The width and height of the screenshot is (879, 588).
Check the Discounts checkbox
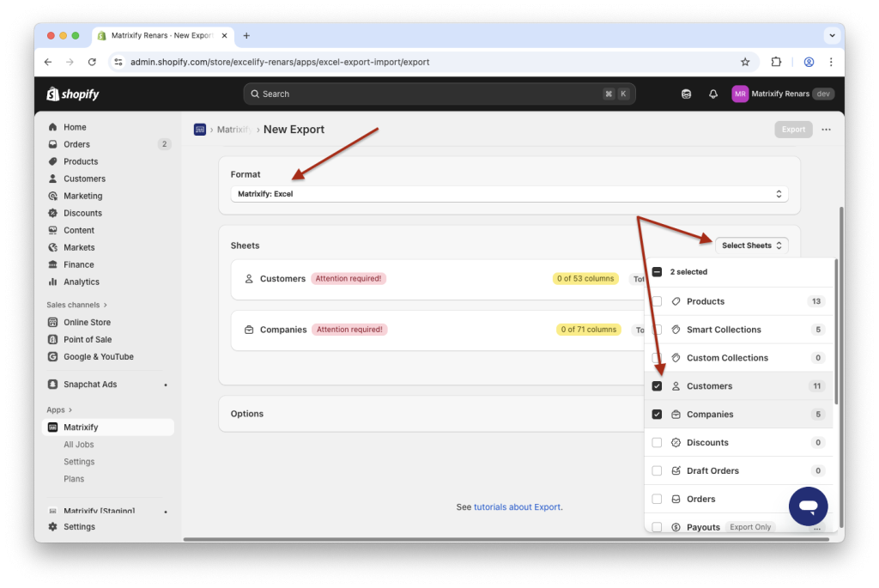coord(657,443)
